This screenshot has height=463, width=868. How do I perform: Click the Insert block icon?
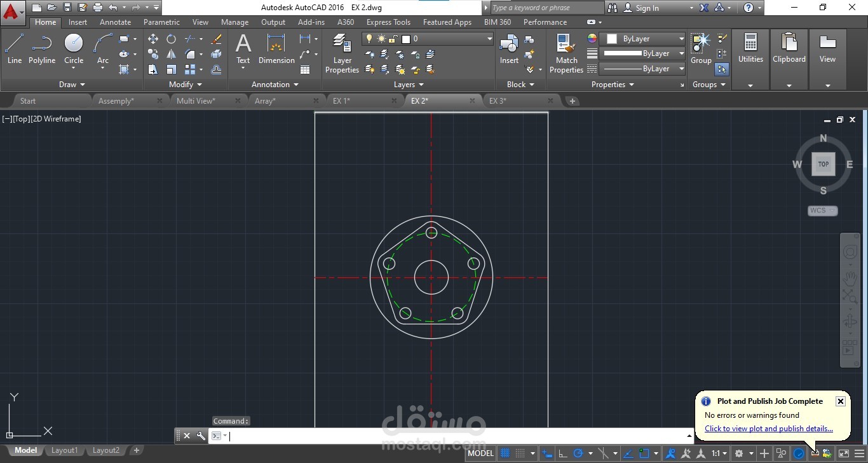[509, 49]
